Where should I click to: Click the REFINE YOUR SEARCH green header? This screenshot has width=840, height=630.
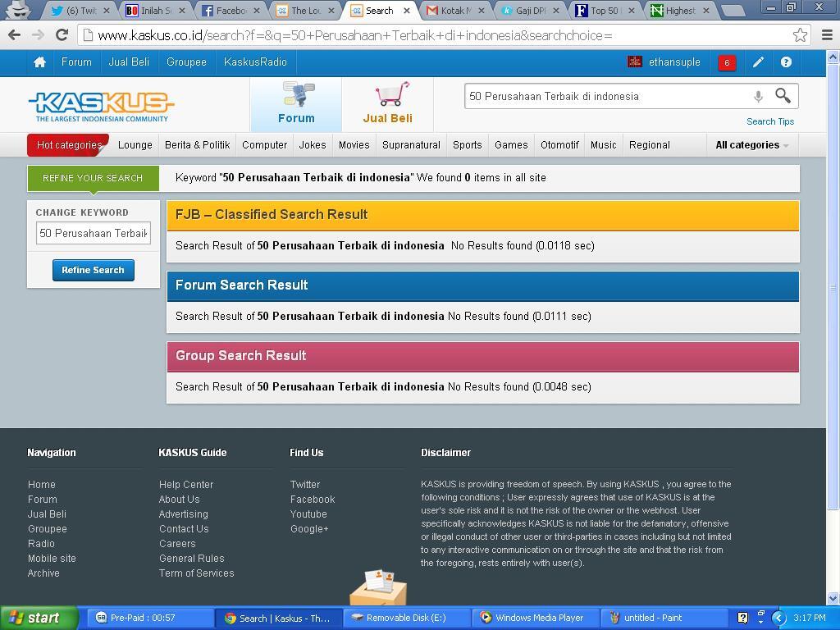click(94, 178)
